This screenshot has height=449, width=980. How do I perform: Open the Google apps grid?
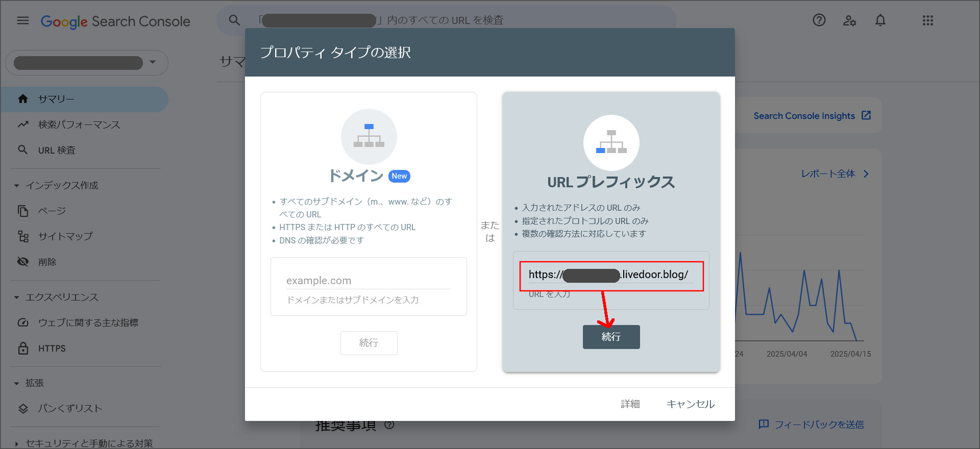pos(928,20)
